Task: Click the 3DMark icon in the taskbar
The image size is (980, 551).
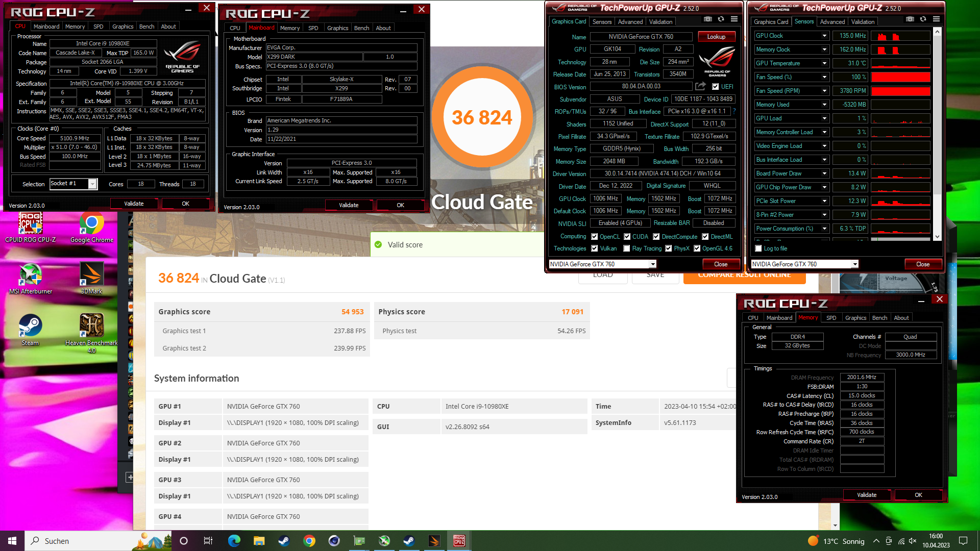Action: (x=434, y=541)
